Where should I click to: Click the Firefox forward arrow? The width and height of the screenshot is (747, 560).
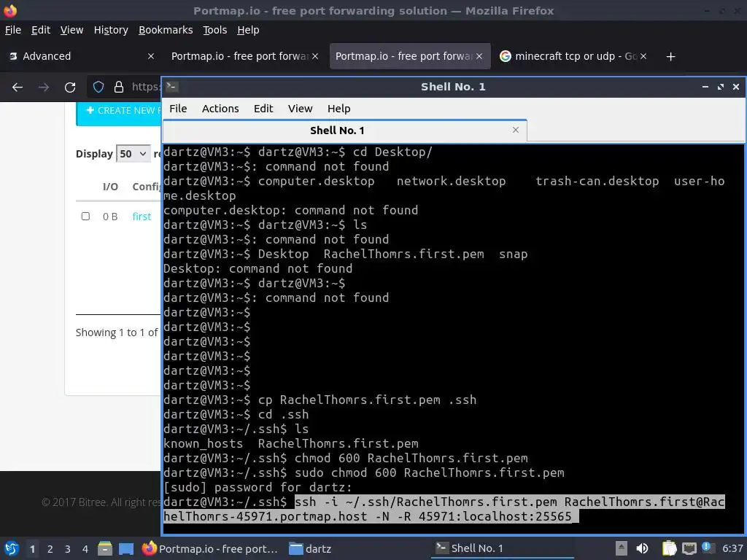pyautogui.click(x=44, y=87)
